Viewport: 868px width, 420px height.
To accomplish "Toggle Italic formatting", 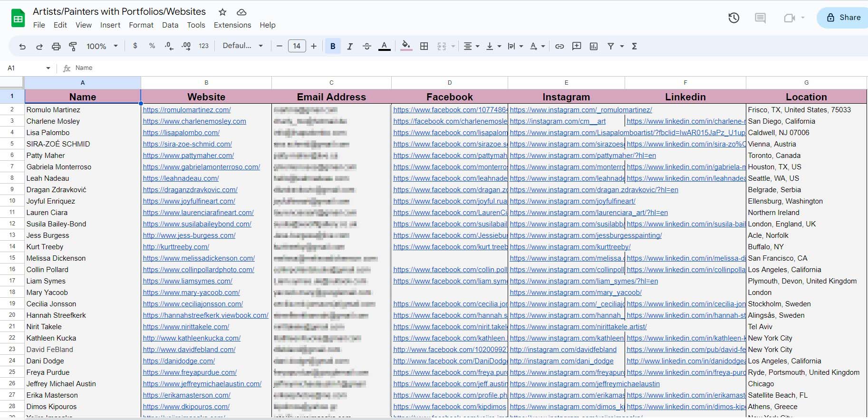I will (350, 46).
